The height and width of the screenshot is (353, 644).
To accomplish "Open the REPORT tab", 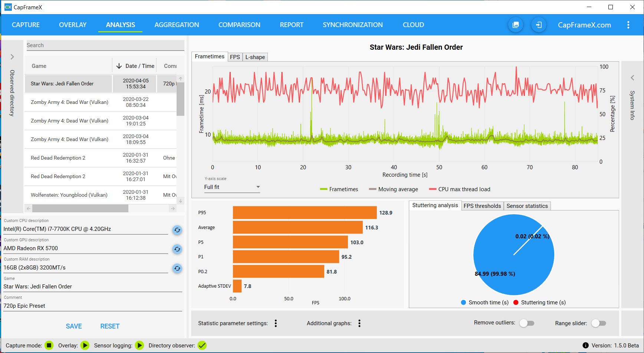I will 292,25.
